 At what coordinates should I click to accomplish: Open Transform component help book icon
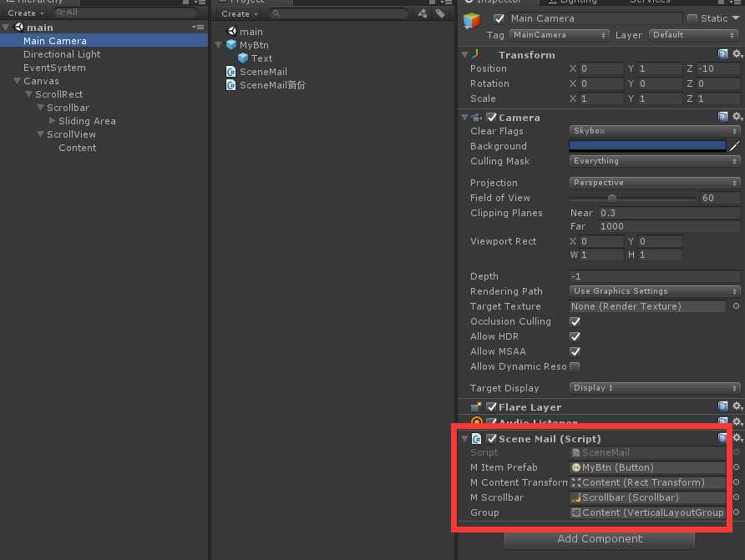722,54
